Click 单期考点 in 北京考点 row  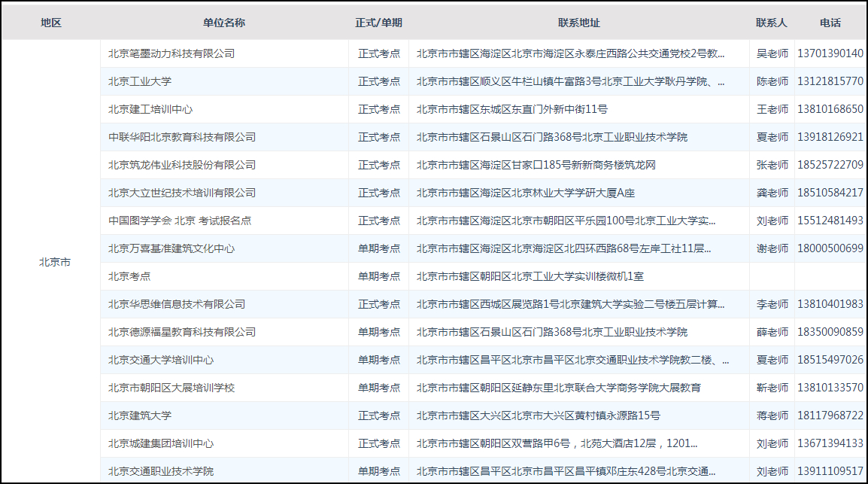coord(378,276)
